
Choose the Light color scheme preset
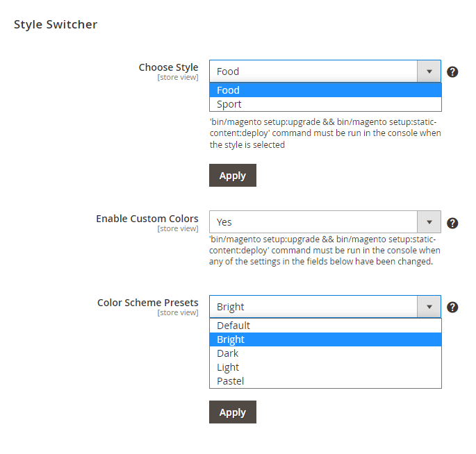pos(325,367)
